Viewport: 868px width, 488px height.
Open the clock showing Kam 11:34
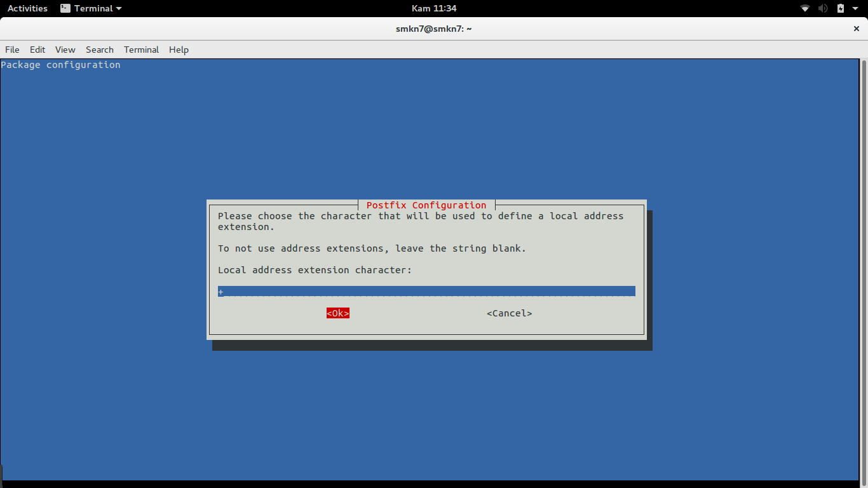pyautogui.click(x=434, y=8)
